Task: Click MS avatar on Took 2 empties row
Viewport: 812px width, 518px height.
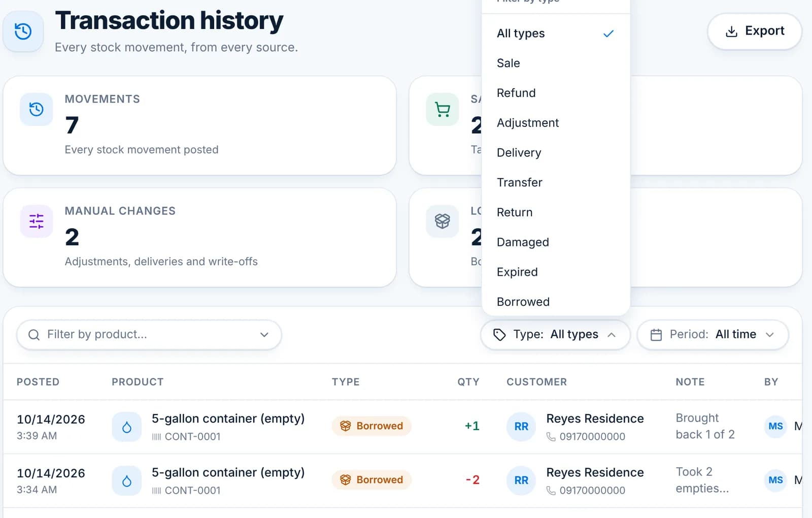Action: (x=775, y=480)
